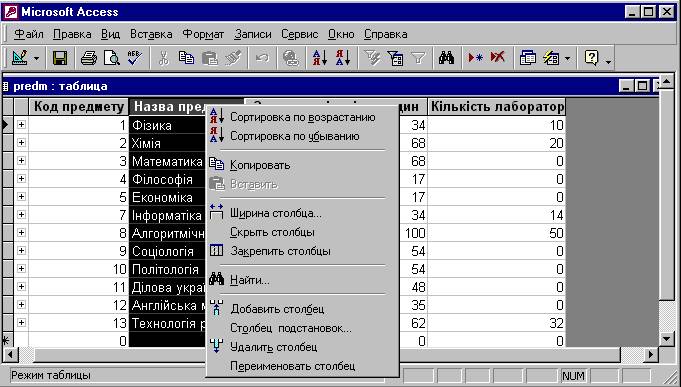Expand subdatasheet for Хімія row

21,142
